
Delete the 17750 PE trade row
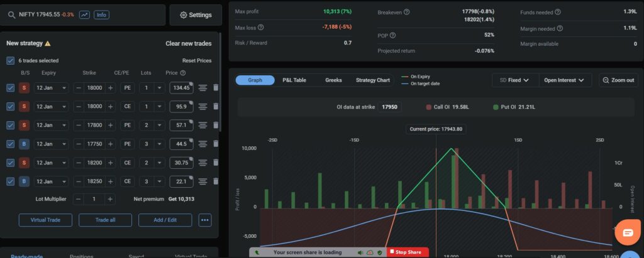[216, 144]
